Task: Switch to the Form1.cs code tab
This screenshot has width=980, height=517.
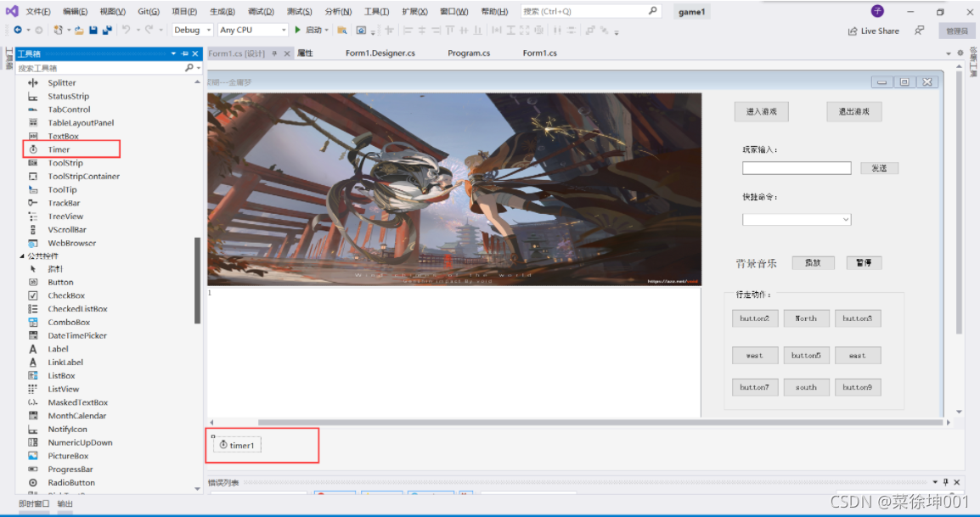Action: pyautogui.click(x=539, y=53)
